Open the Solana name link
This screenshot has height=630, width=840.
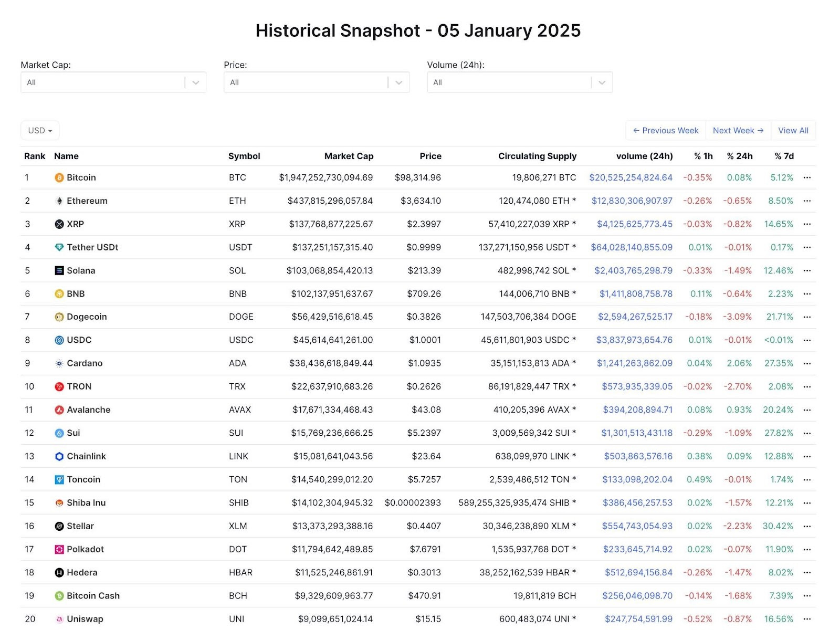pyautogui.click(x=81, y=271)
